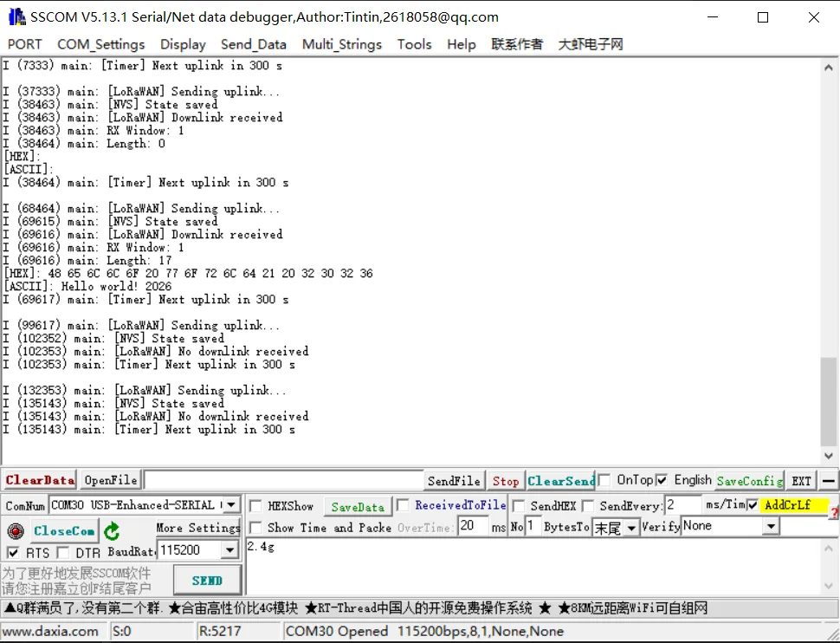Click the red port status indicator icon

pyautogui.click(x=16, y=531)
